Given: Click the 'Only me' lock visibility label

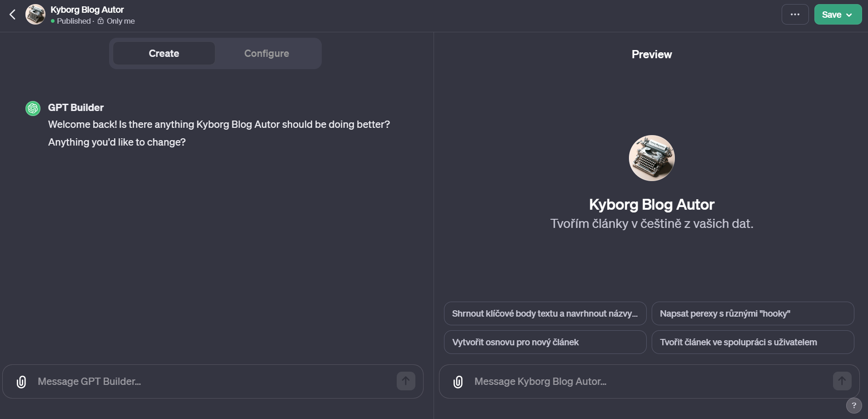Looking at the screenshot, I should (x=116, y=21).
